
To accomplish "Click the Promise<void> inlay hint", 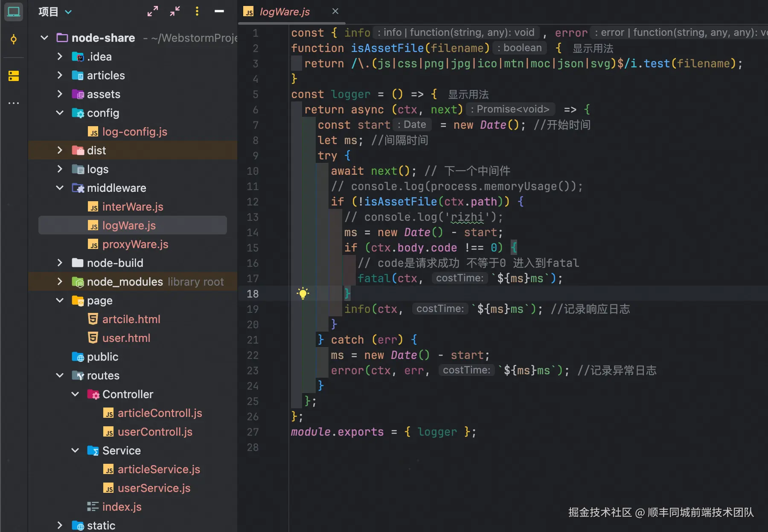I will (511, 110).
